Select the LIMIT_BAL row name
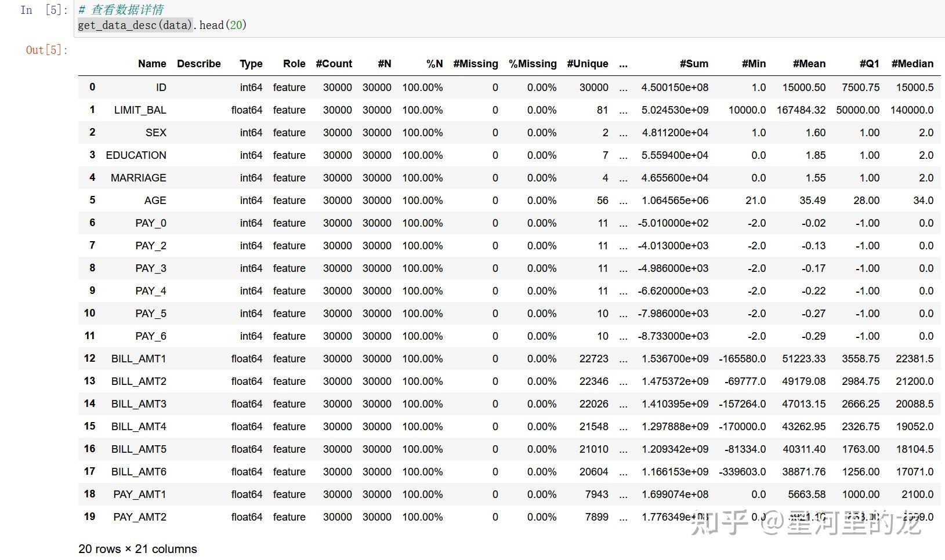Viewport: 945px width, 560px height. (140, 110)
